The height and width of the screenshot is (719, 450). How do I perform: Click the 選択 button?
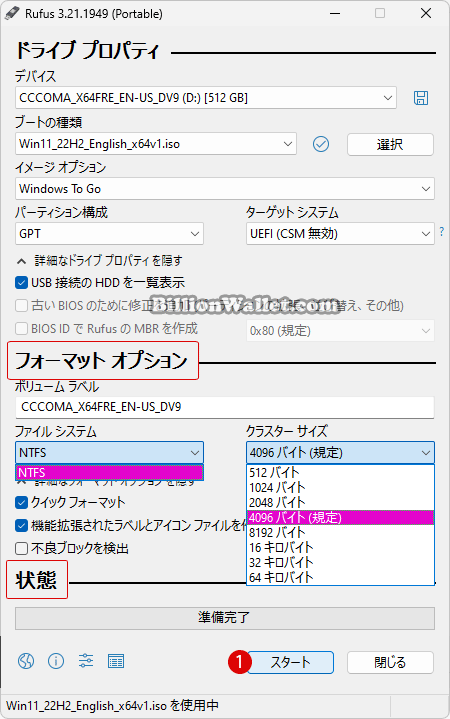[390, 144]
